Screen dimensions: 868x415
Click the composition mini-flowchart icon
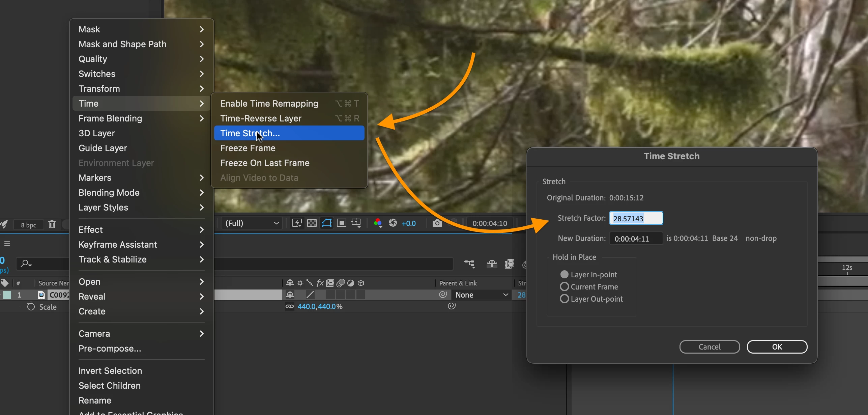[x=469, y=264]
